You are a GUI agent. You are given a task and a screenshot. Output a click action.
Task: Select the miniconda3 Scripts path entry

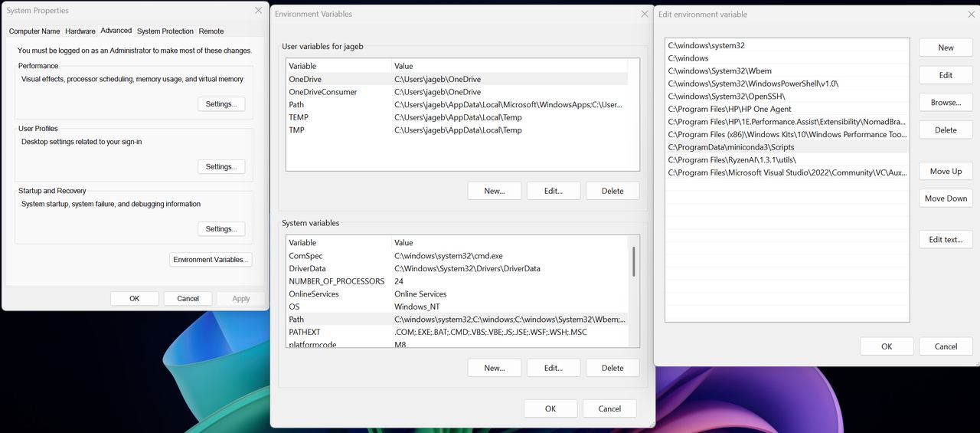click(787, 147)
